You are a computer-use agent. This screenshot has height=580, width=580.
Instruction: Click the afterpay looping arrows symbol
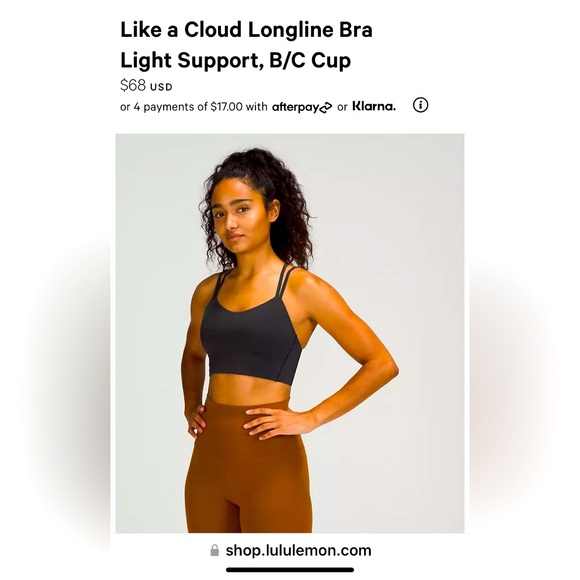[325, 108]
